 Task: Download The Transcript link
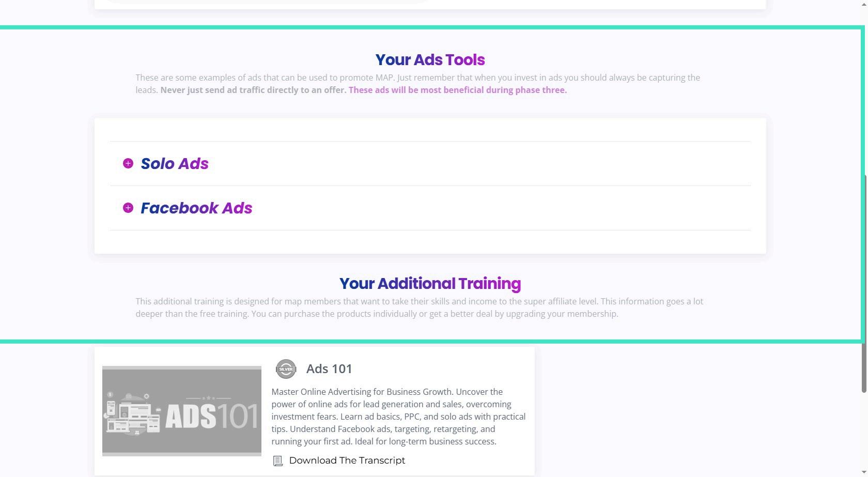(347, 460)
